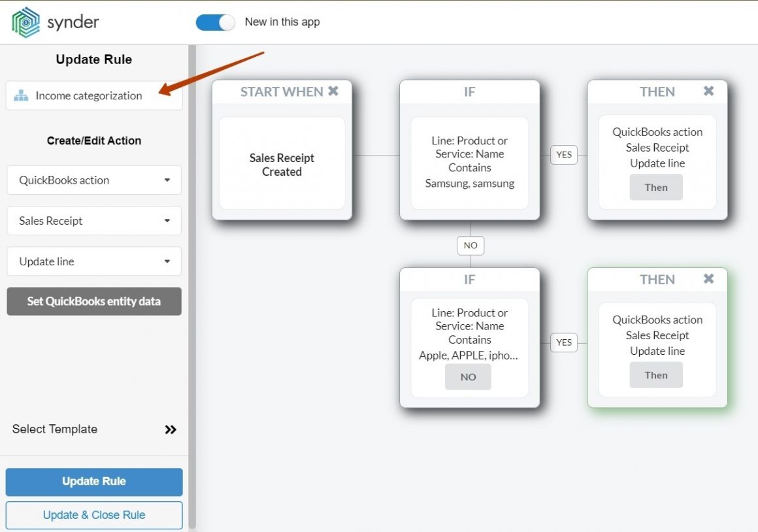Toggle the New in this app switch
Image resolution: width=758 pixels, height=532 pixels.
[215, 22]
